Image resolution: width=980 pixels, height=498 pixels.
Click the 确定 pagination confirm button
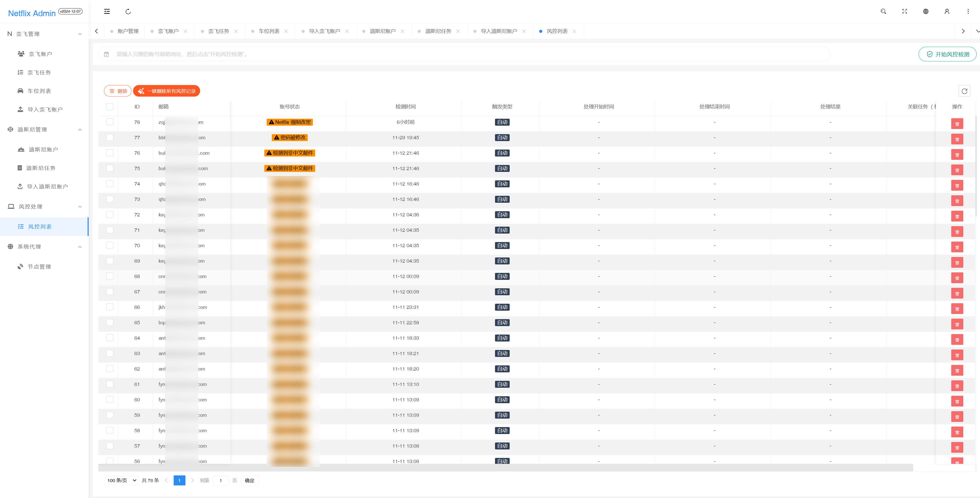click(x=250, y=481)
